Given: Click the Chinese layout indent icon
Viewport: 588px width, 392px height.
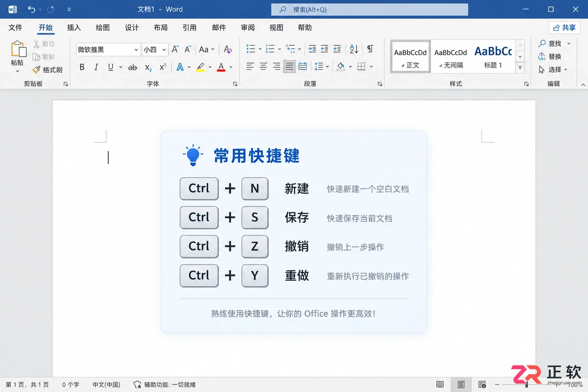Looking at the screenshot, I should [337, 49].
